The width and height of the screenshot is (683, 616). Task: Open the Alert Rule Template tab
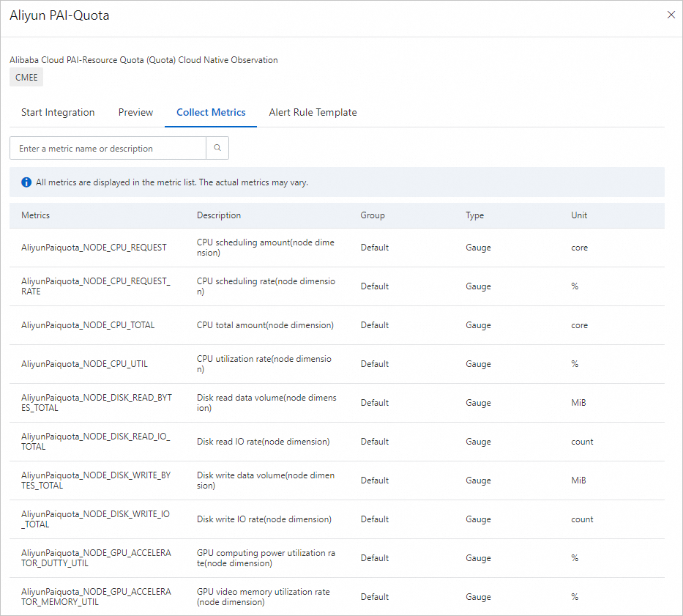point(313,113)
